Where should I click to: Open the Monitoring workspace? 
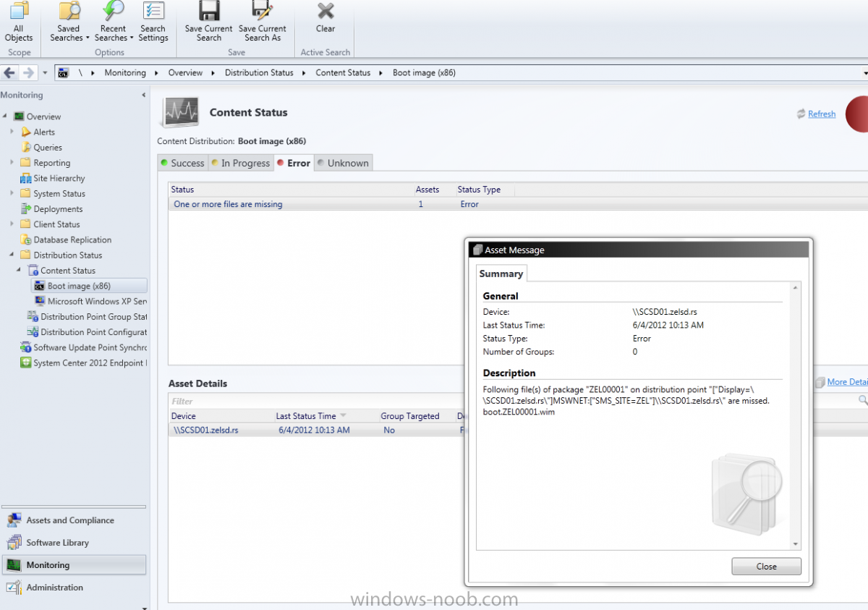point(74,565)
